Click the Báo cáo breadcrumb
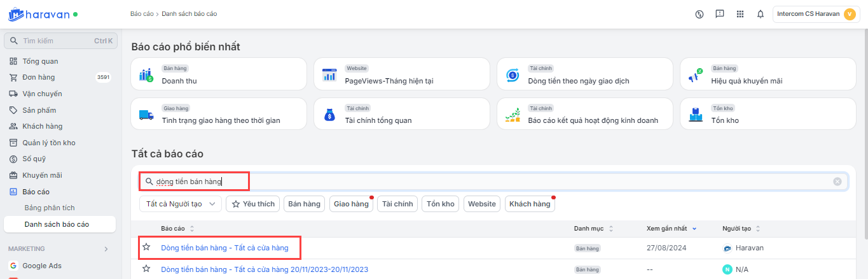The height and width of the screenshot is (279, 868). (142, 14)
